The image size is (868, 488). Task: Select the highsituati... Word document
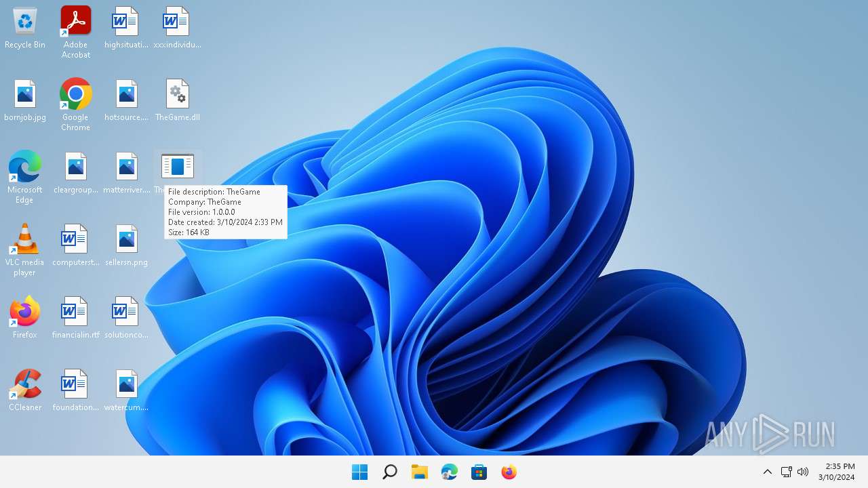point(126,27)
